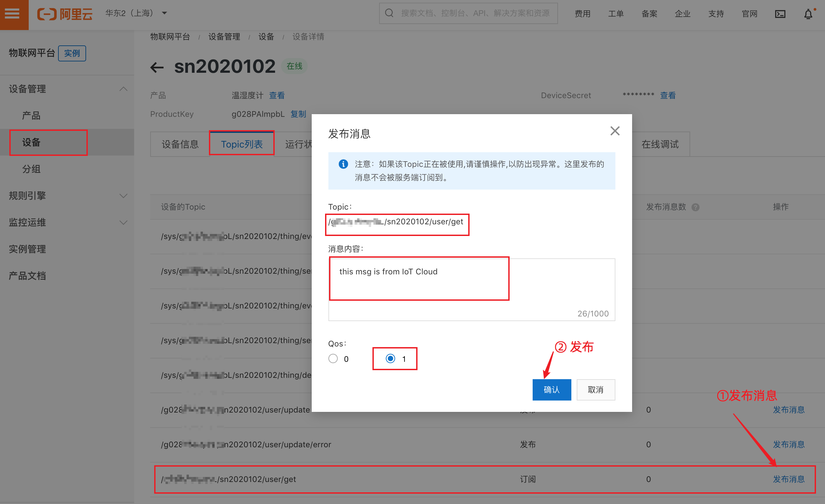Select Qos 0 radio button
825x504 pixels.
click(x=333, y=359)
